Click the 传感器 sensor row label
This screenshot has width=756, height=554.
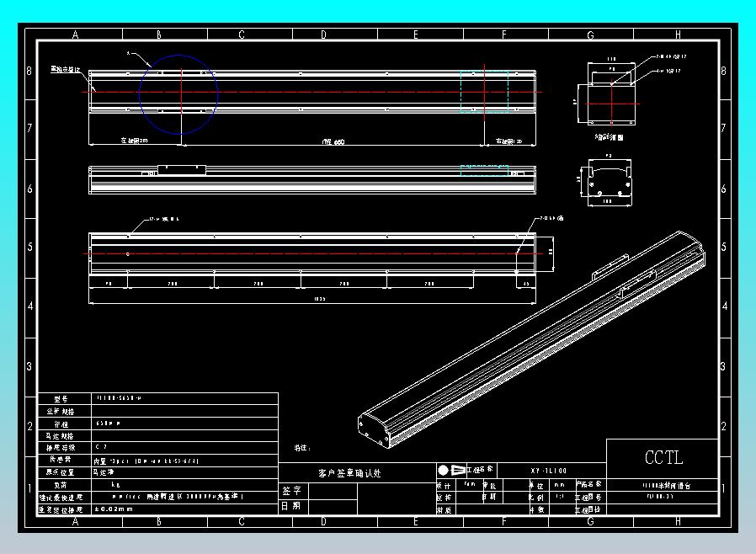pyautogui.click(x=61, y=460)
